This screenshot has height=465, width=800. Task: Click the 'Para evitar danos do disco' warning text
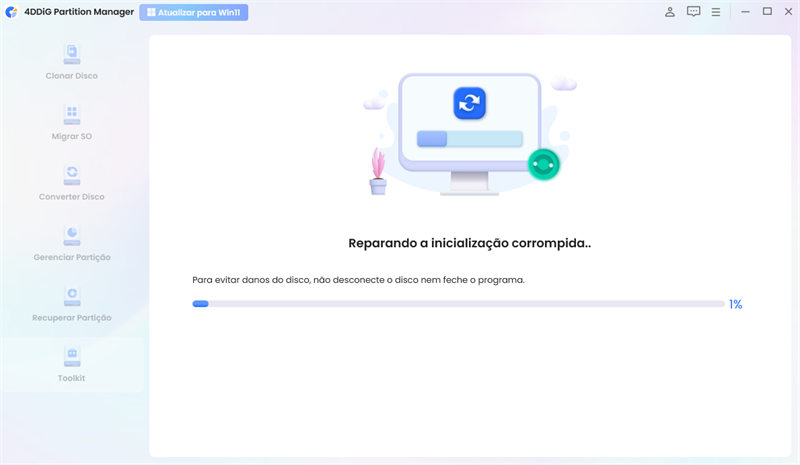click(358, 280)
